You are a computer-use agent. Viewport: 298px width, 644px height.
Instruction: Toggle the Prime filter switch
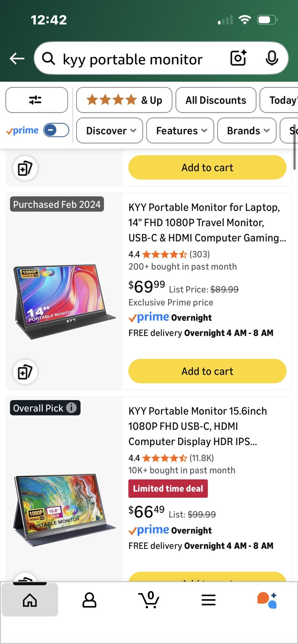[x=56, y=130]
